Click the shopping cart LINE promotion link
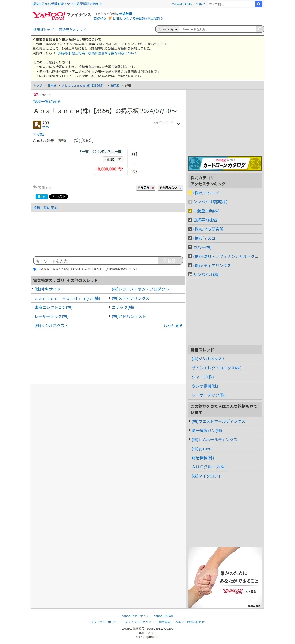The height and width of the screenshot is (644, 295). [x=136, y=18]
